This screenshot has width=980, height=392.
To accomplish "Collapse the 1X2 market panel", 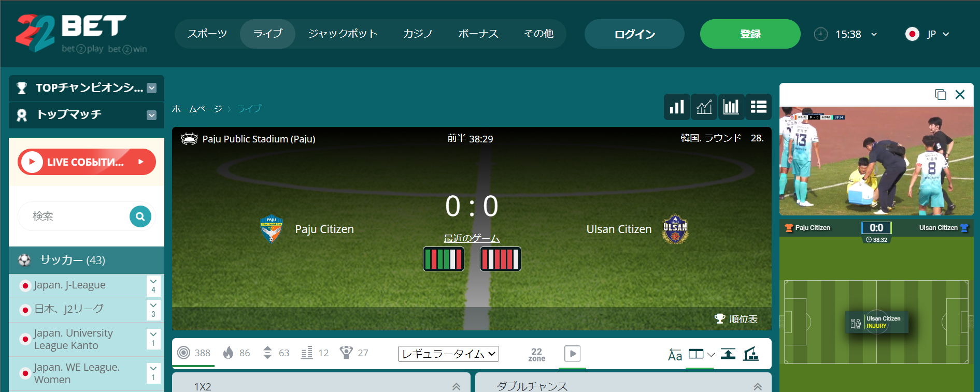I will pos(456,386).
